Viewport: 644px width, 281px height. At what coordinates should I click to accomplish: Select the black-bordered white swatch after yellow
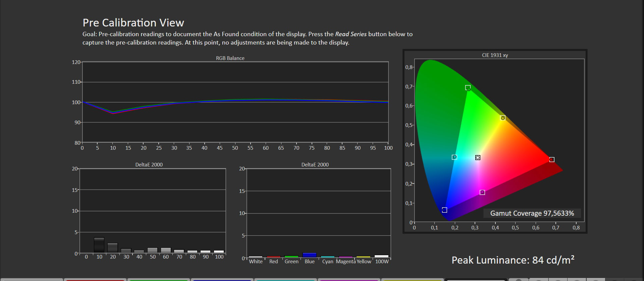pos(476,279)
